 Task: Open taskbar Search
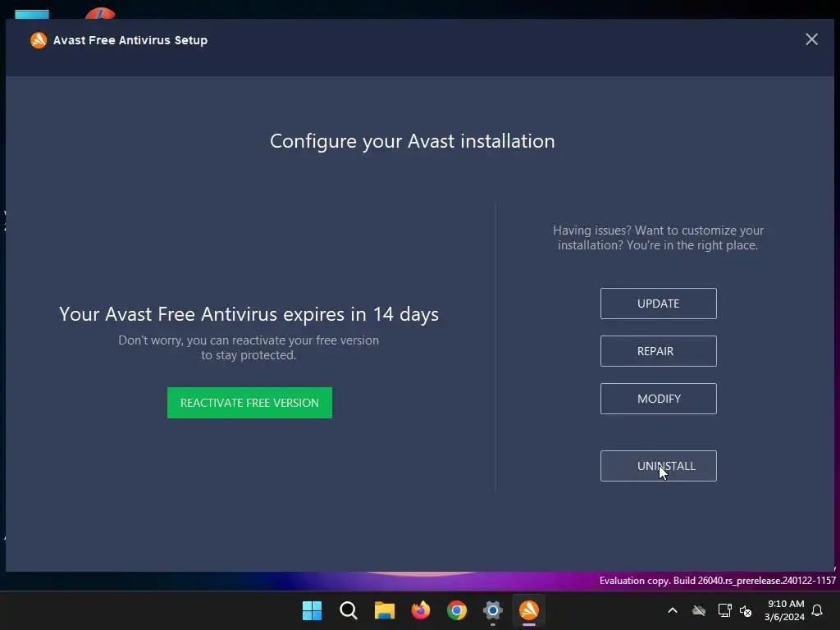[348, 610]
